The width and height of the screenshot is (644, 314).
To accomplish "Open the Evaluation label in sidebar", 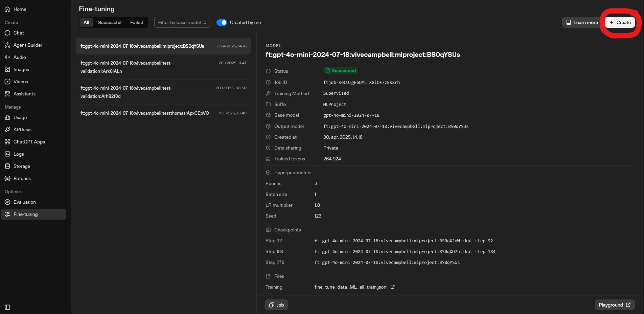I will (25, 202).
